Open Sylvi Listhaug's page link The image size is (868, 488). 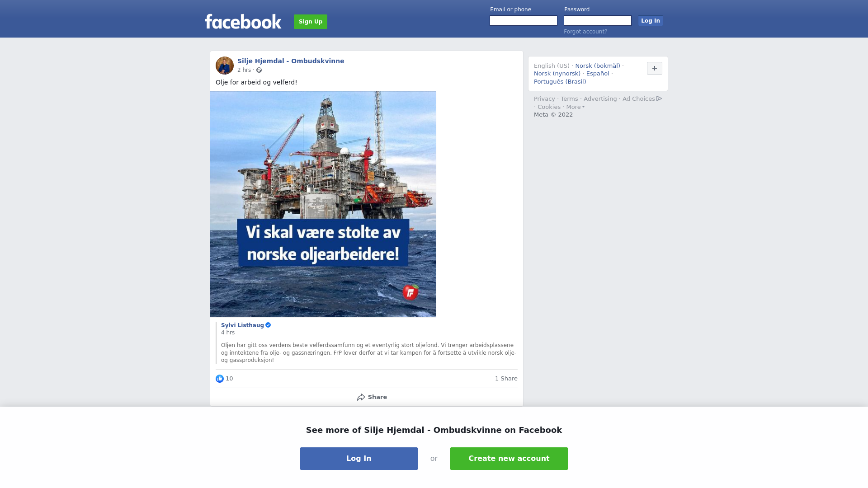[242, 325]
